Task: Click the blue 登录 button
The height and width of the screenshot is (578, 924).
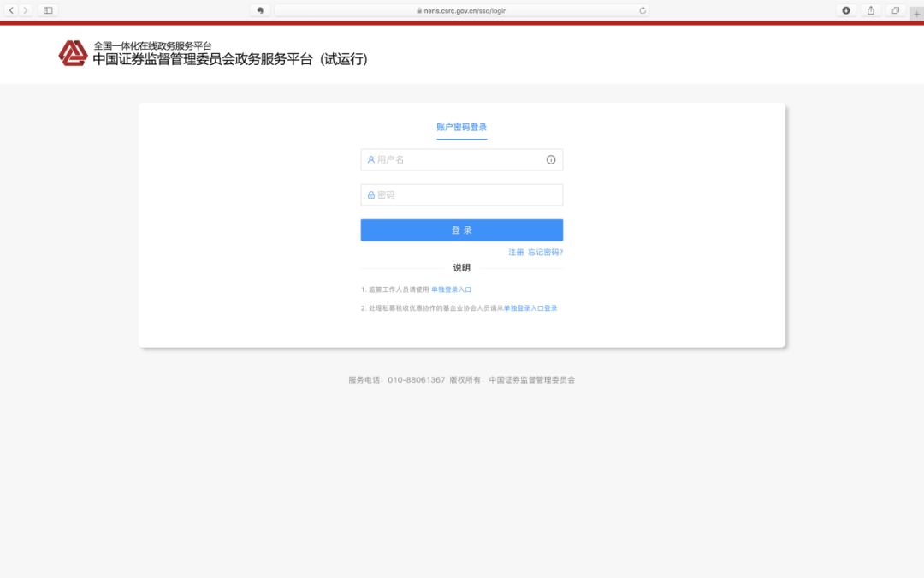Action: click(461, 230)
